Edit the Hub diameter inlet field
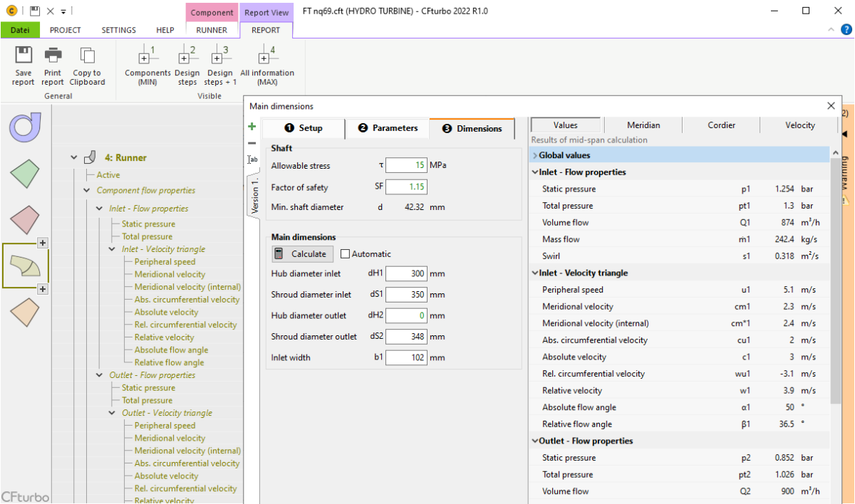 pyautogui.click(x=406, y=273)
